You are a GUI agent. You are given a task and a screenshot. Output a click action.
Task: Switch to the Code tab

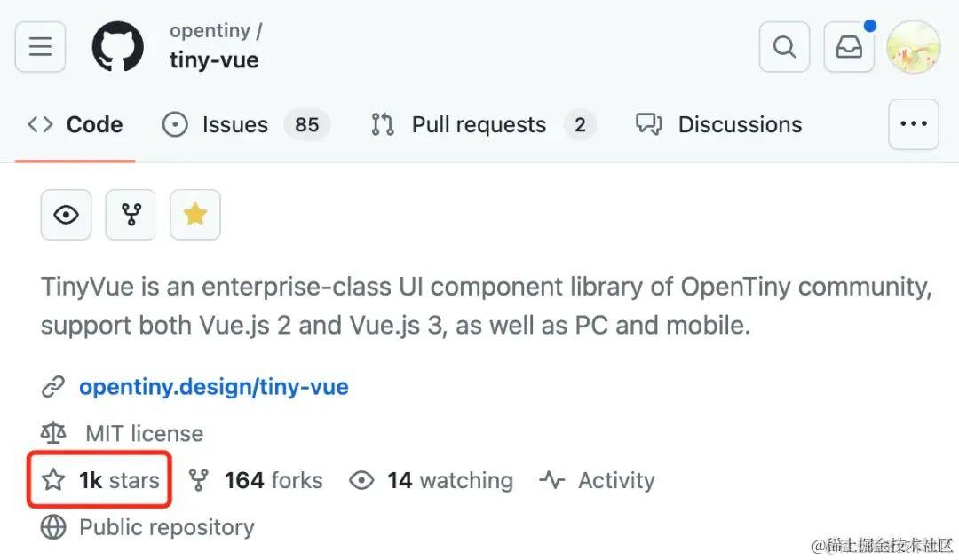(x=75, y=125)
